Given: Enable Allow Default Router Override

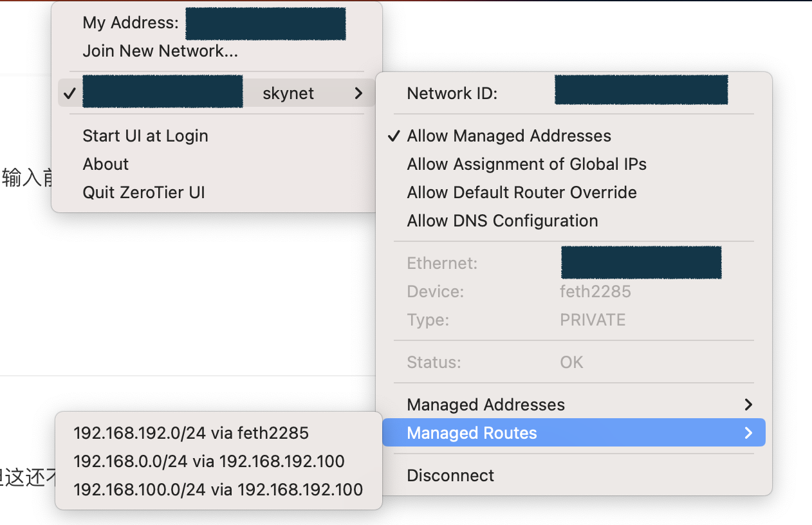Looking at the screenshot, I should point(522,192).
